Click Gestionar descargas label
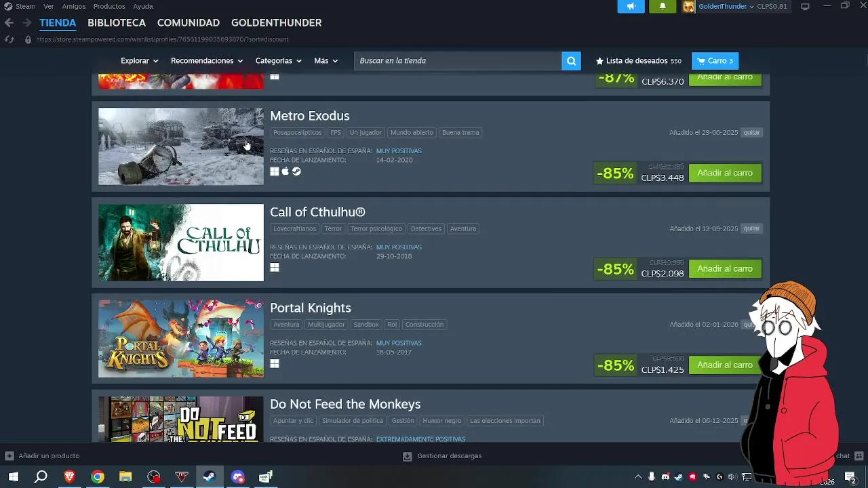Image resolution: width=868 pixels, height=488 pixels. click(x=450, y=456)
